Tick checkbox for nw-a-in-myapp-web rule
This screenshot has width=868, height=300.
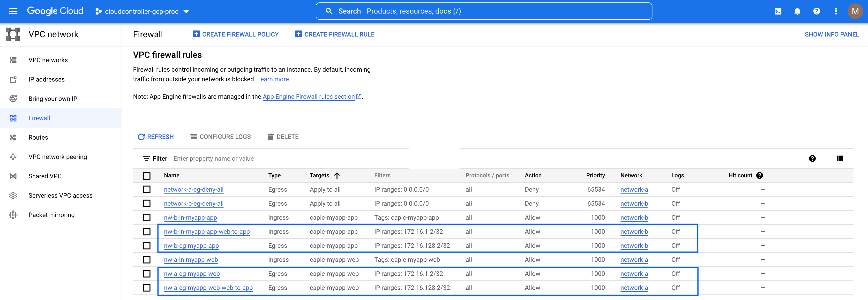click(147, 260)
